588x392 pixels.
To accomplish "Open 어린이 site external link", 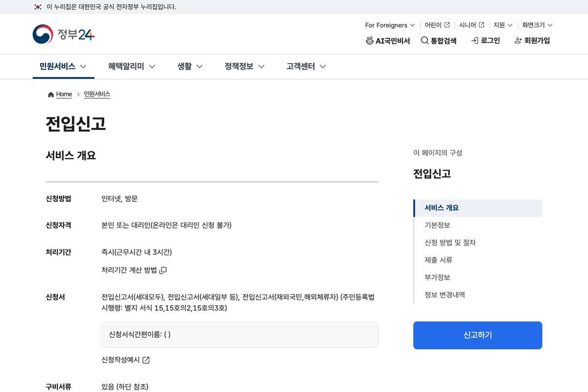I will click(437, 25).
